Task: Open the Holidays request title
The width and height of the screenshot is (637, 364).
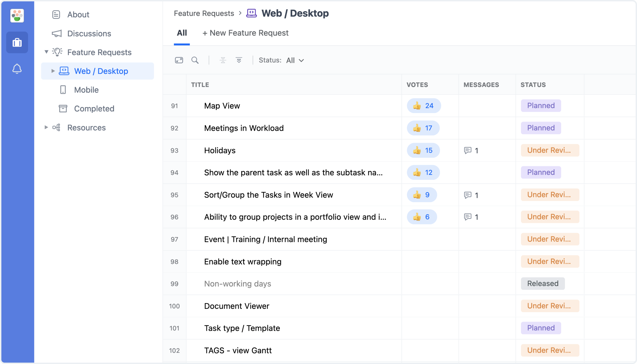Action: pos(220,150)
